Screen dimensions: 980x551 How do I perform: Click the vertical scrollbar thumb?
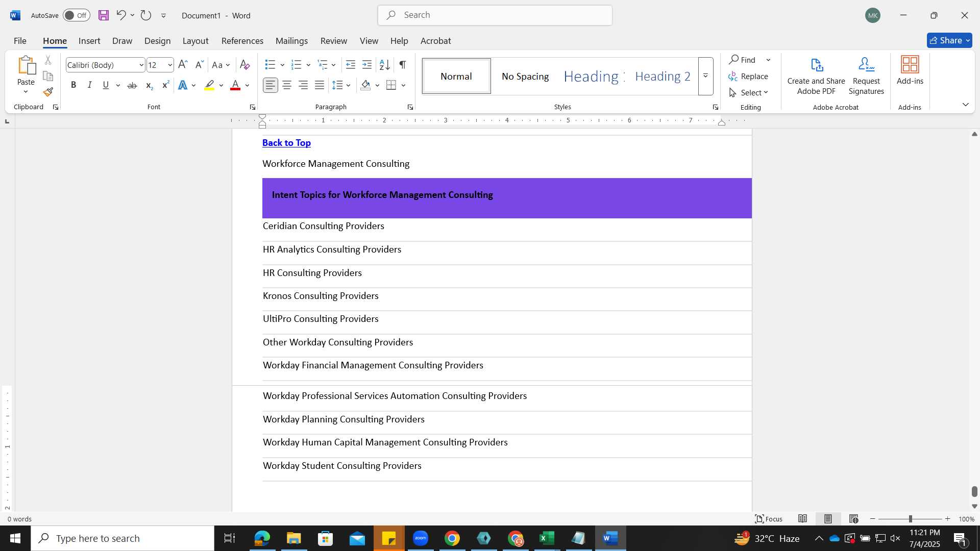pos(974,491)
